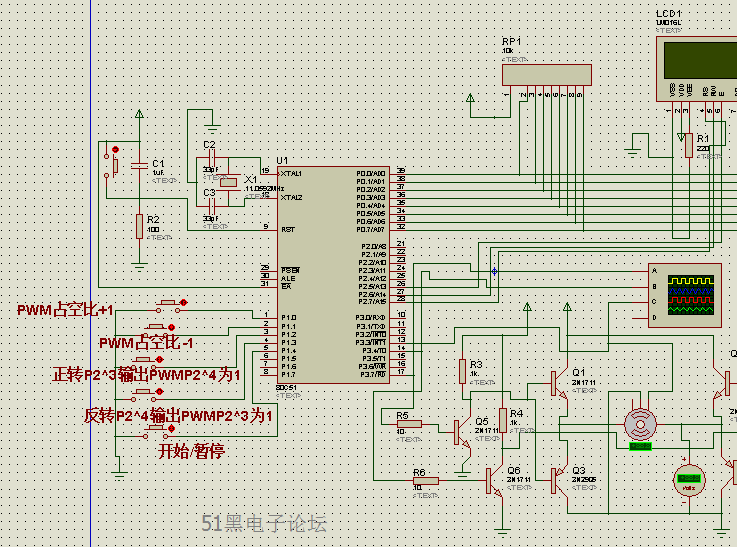The height and width of the screenshot is (547, 737).
Task: Select the ground symbol above capacitor C2
Action: pos(212,128)
